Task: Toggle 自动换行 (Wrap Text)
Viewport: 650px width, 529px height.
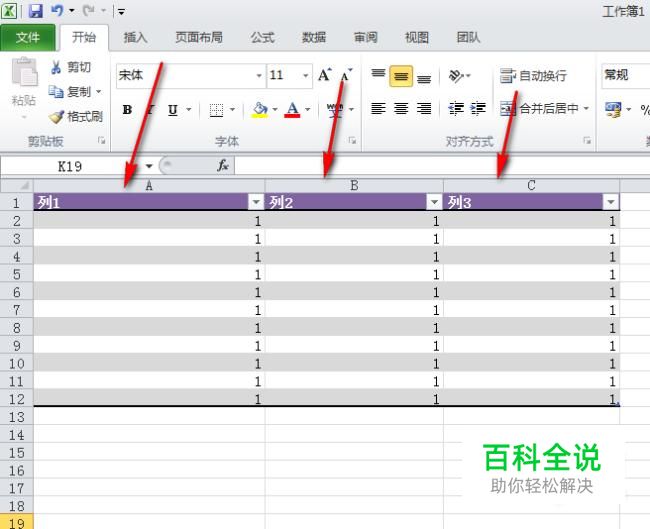Action: [534, 76]
